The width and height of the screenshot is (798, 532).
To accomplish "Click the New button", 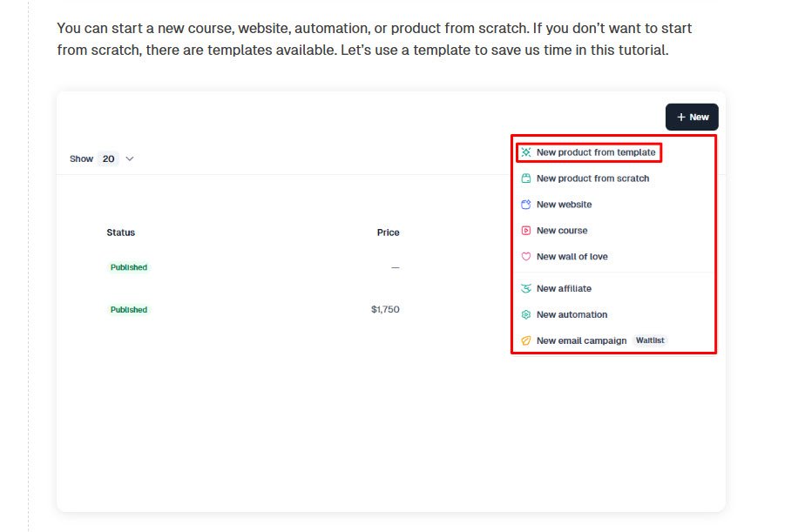I will [x=692, y=117].
